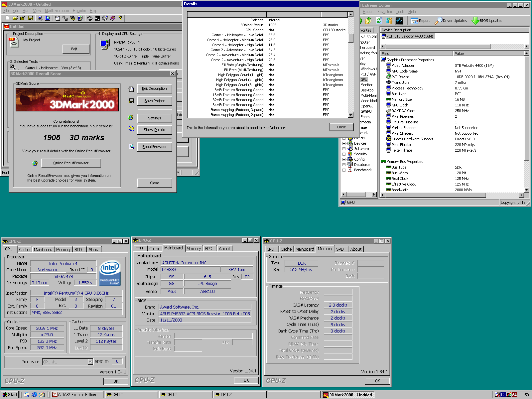
Task: Click the icon next to Edit Description button
Action: point(131,89)
